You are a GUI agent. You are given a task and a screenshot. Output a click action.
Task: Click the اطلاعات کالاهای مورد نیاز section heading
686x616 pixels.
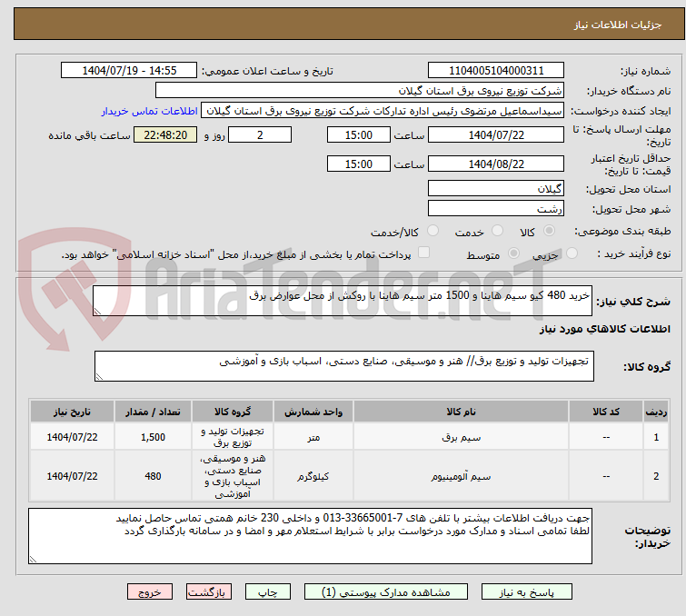604,329
